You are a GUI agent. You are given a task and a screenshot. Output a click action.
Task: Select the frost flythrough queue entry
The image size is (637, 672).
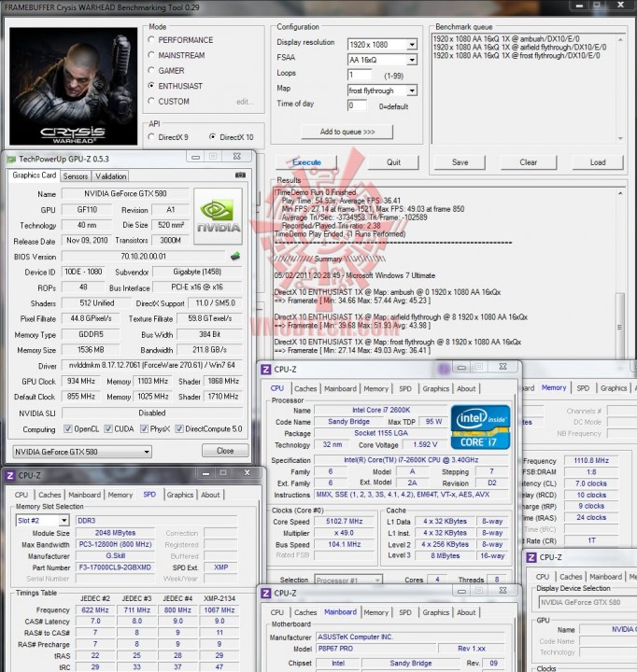tap(517, 55)
